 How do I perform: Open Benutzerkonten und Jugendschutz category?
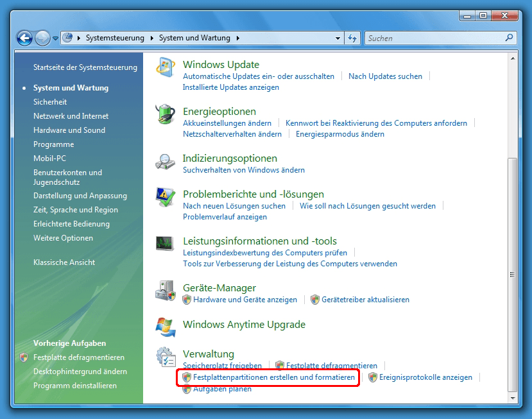[67, 177]
